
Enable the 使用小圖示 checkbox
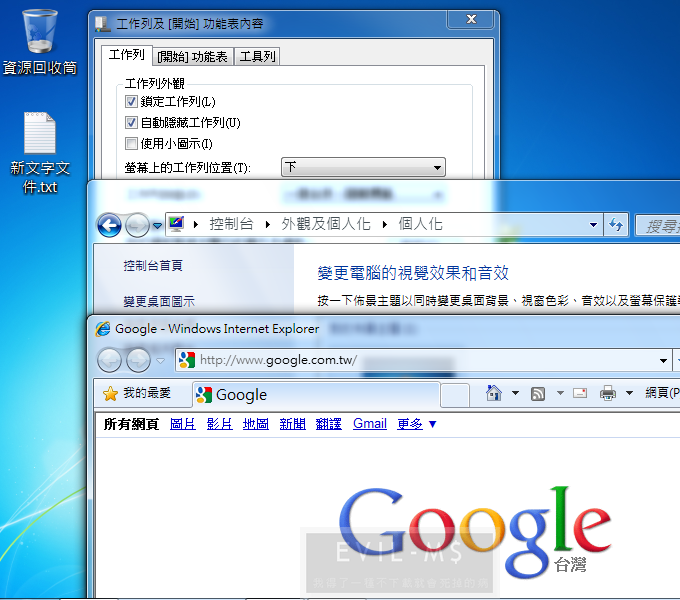coord(131,143)
